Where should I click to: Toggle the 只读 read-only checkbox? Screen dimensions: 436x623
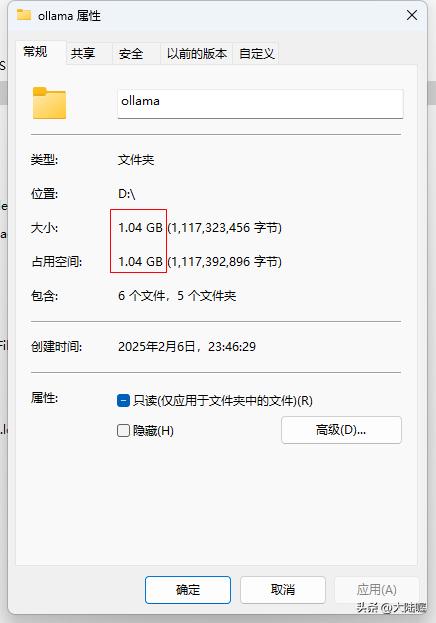123,400
